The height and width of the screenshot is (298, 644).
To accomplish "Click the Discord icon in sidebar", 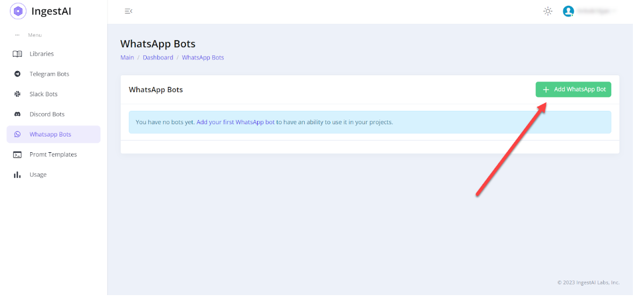I will [x=17, y=114].
